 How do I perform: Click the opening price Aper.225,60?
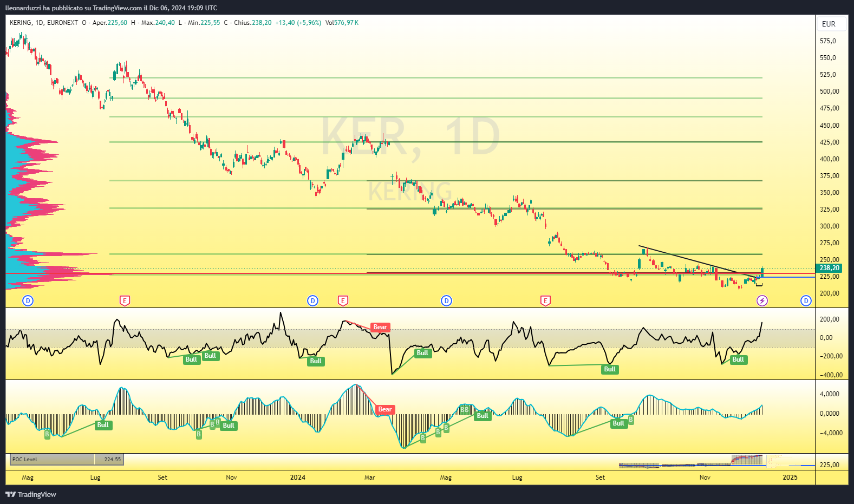(x=110, y=23)
